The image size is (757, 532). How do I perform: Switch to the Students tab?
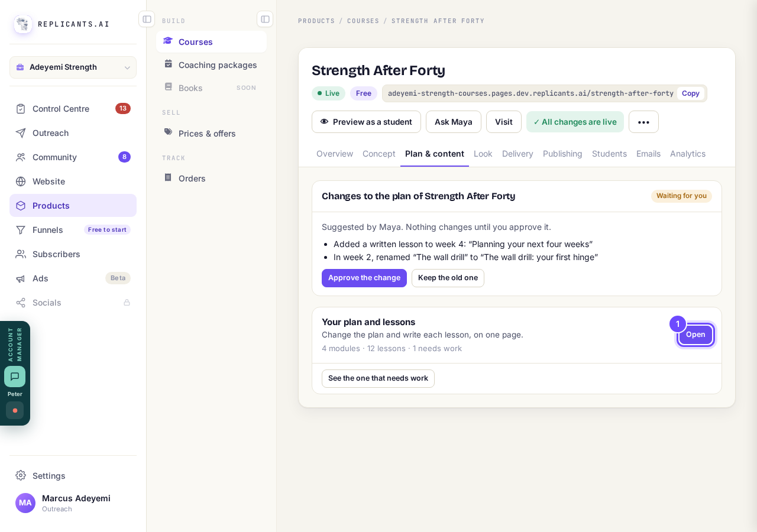point(609,154)
